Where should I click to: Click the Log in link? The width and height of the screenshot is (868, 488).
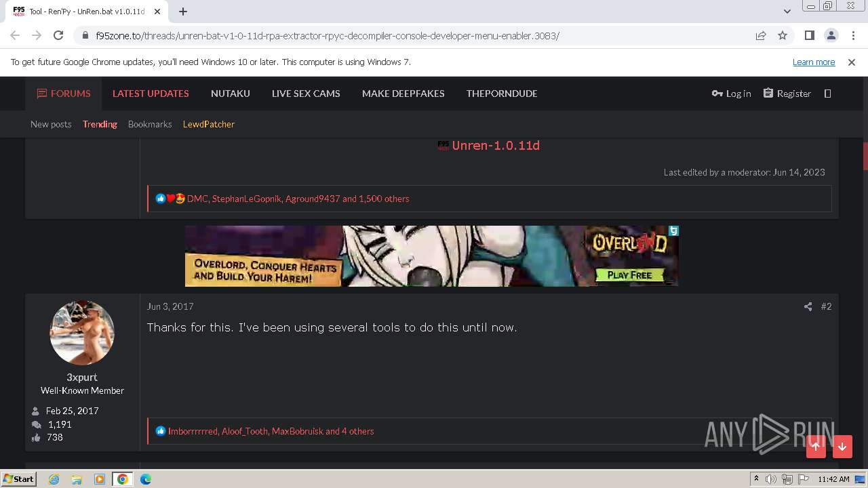pos(731,94)
